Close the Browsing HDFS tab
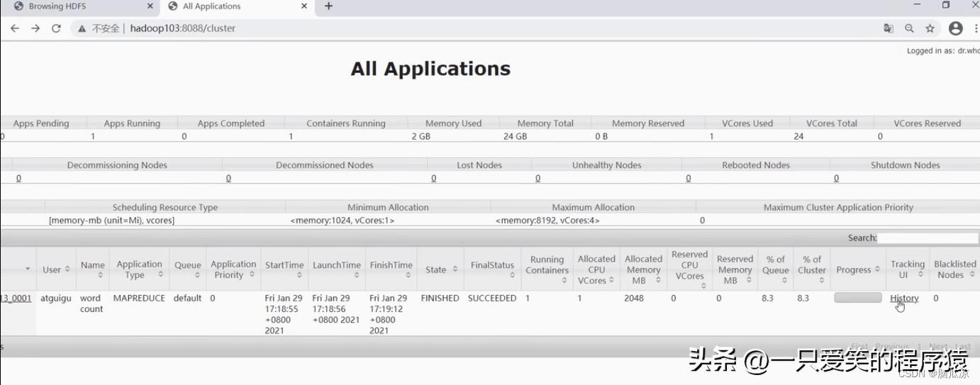The image size is (980, 385). [x=150, y=6]
